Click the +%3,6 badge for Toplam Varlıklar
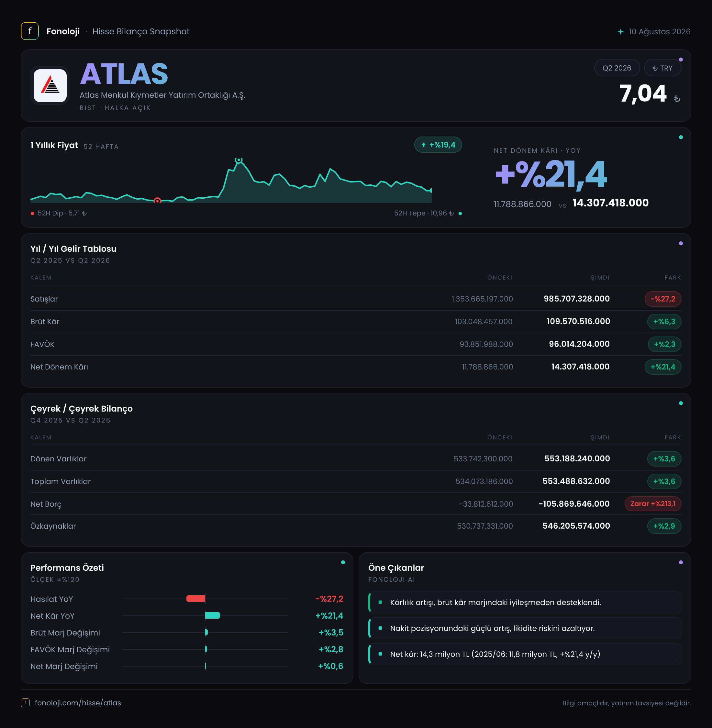 [664, 481]
